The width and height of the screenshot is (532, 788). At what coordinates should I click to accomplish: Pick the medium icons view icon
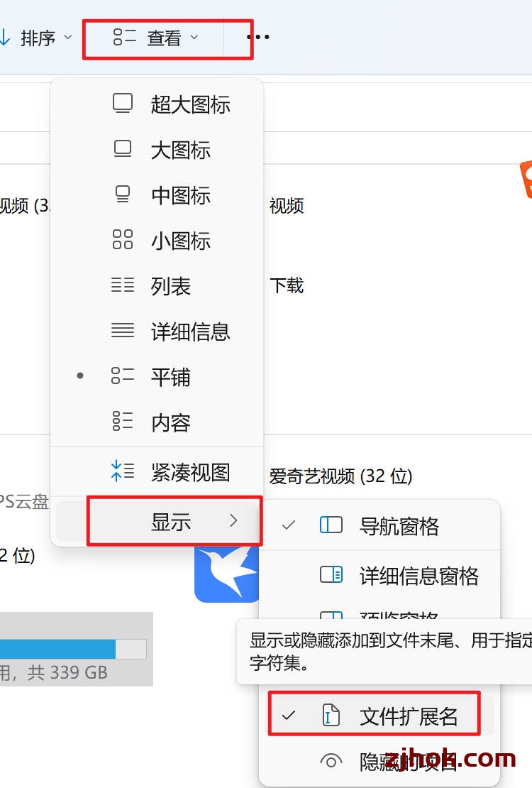pyautogui.click(x=123, y=195)
